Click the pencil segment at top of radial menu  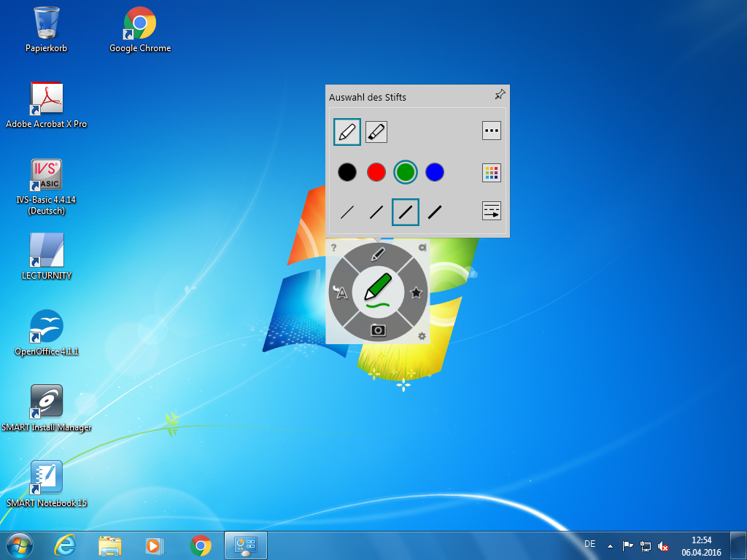tap(378, 254)
